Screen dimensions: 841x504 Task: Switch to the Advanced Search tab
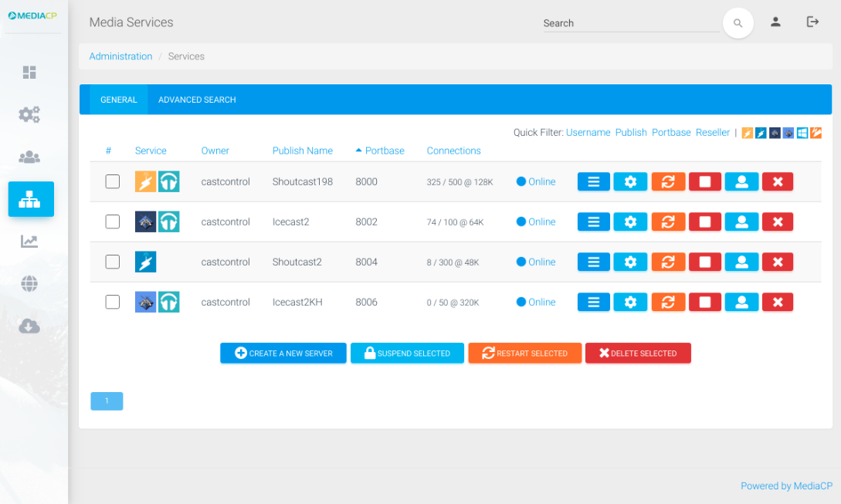point(195,100)
